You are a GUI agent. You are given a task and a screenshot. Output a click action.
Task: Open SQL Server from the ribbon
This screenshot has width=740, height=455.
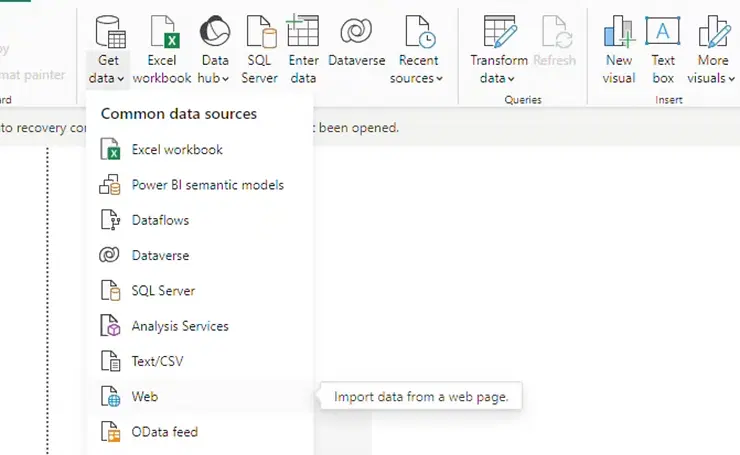pyautogui.click(x=260, y=33)
